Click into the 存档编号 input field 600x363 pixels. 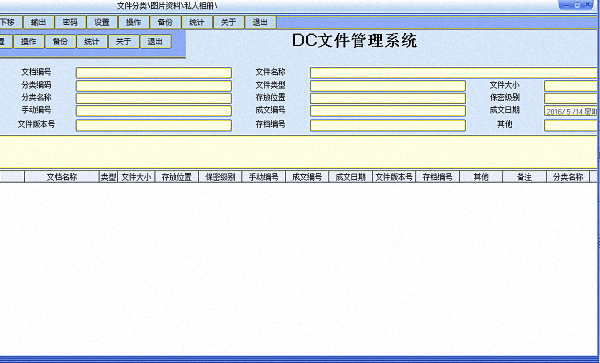click(388, 125)
